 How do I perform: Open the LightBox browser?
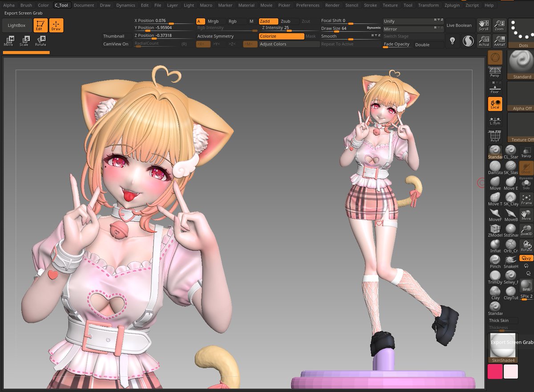pos(16,25)
